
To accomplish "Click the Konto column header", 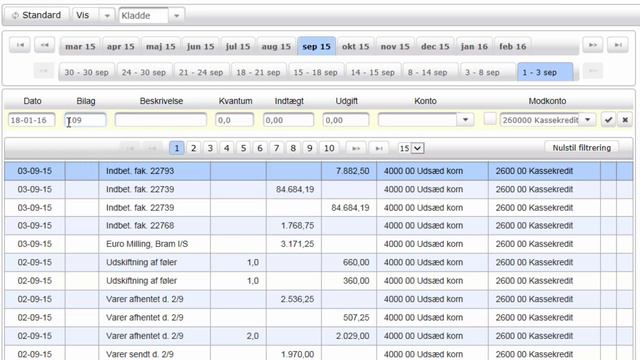I will coord(425,101).
